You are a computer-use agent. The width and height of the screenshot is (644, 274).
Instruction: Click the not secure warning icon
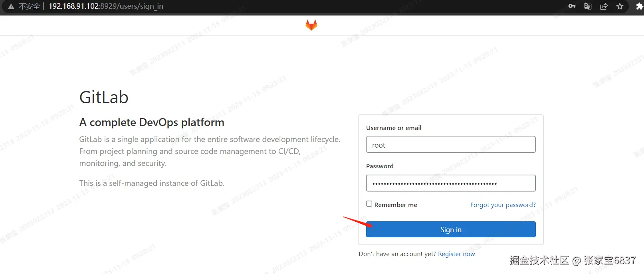tap(11, 6)
